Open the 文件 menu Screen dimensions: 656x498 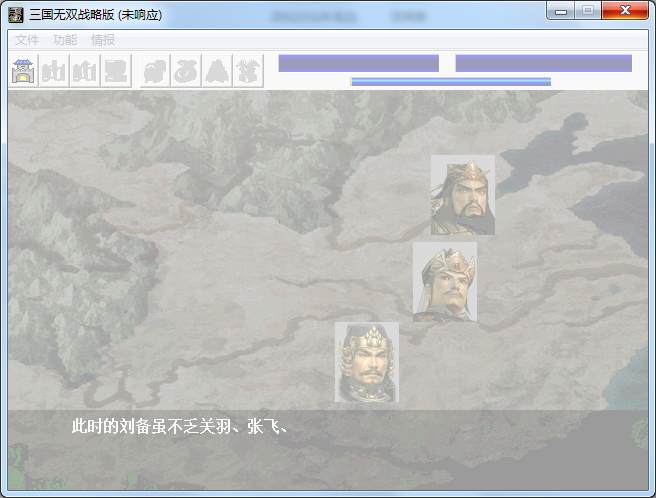tap(27, 40)
